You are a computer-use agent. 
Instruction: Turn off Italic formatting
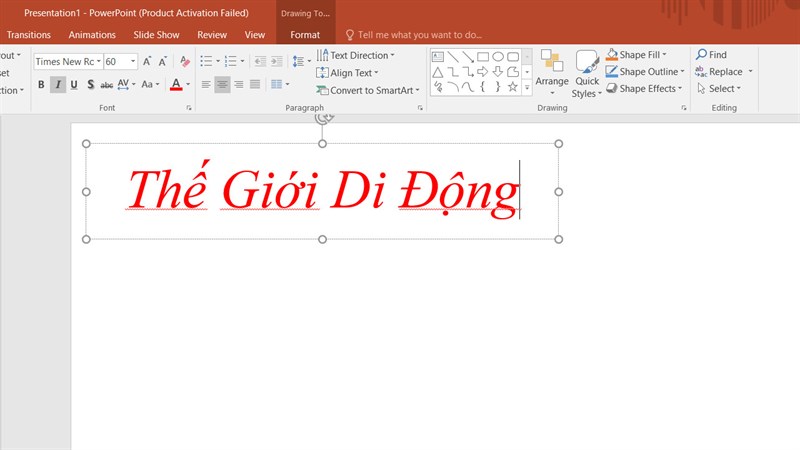click(x=58, y=85)
